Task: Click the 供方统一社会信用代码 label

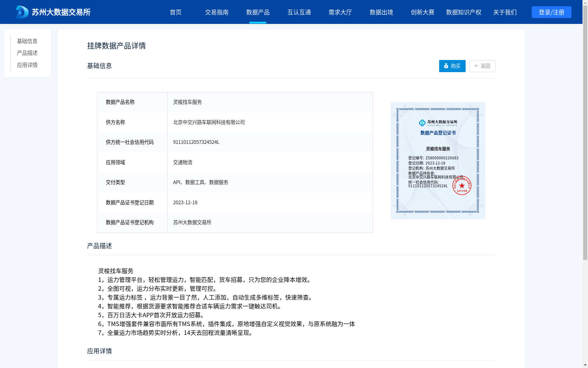Action: 130,142
